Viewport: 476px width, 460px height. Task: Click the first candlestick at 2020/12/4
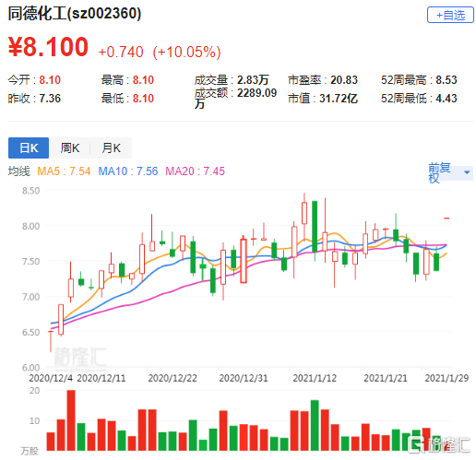pyautogui.click(x=51, y=341)
